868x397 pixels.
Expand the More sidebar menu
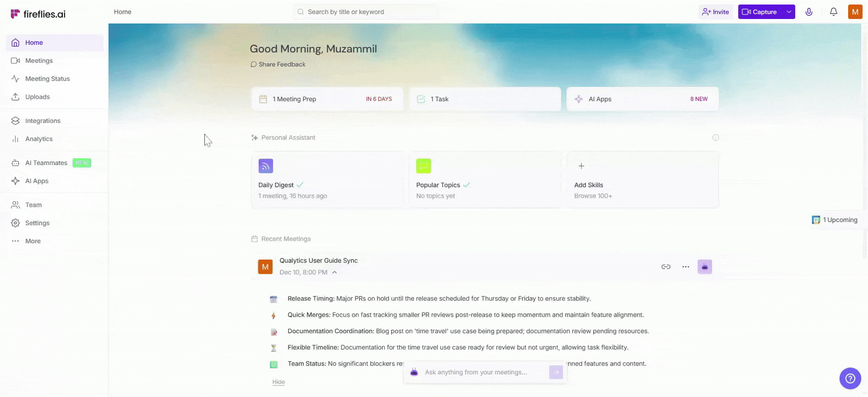(x=55, y=241)
